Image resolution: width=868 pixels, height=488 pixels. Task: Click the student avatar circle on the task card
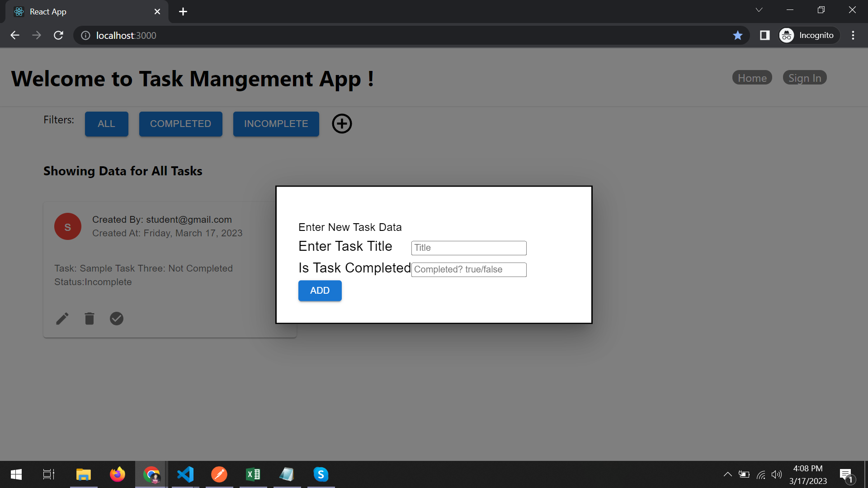click(x=67, y=226)
